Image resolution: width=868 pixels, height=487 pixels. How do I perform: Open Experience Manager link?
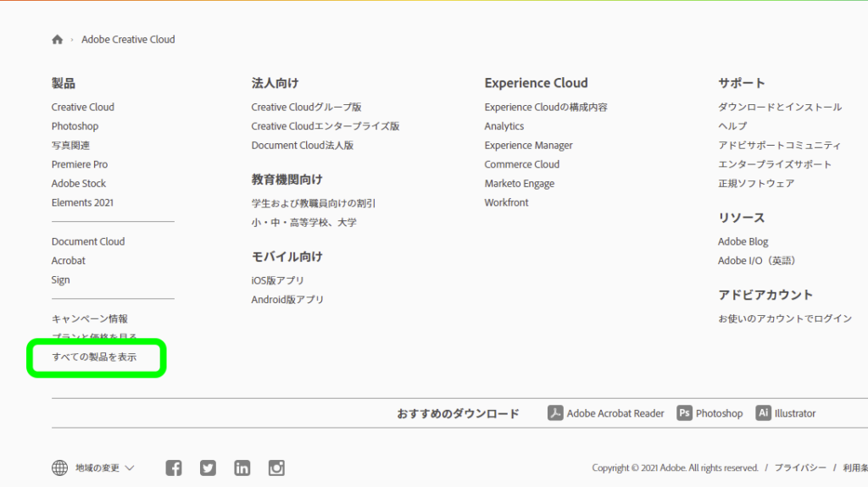[x=528, y=145]
